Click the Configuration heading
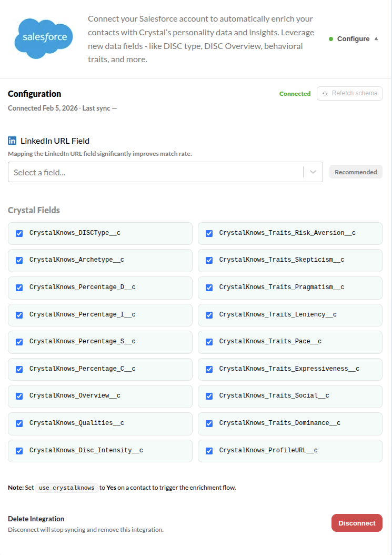Viewport: 392px width, 555px height. (34, 94)
